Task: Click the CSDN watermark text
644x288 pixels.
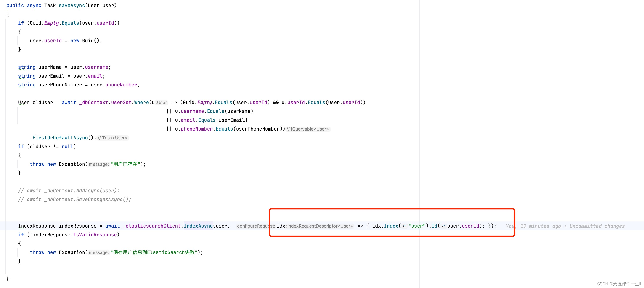Action: (618, 284)
